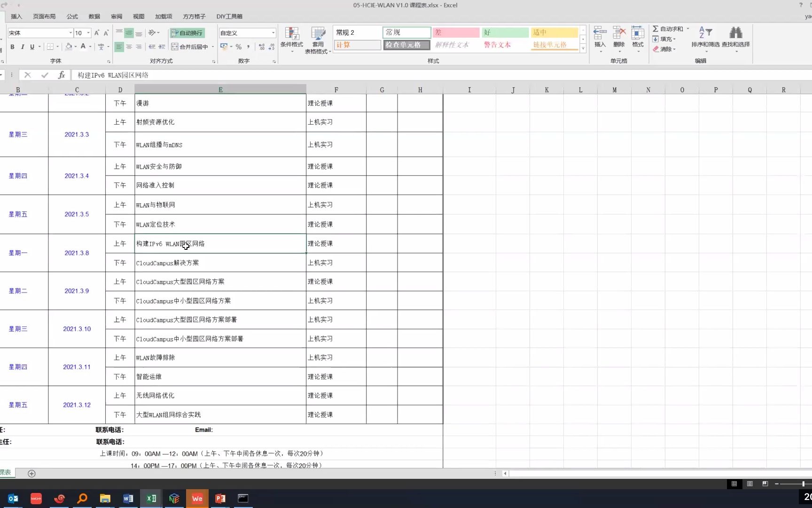Viewport: 812px width, 508px height.
Task: Toggle right text alignment
Action: click(139, 47)
